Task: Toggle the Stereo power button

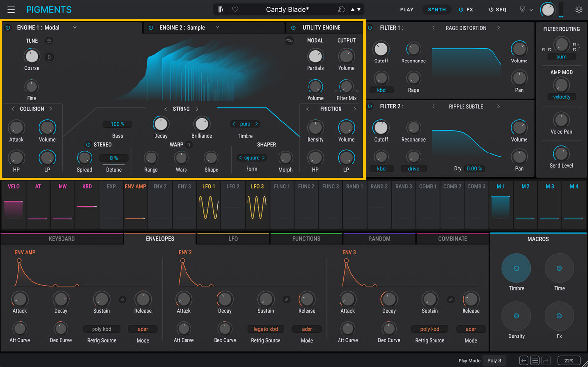Action: (x=88, y=144)
